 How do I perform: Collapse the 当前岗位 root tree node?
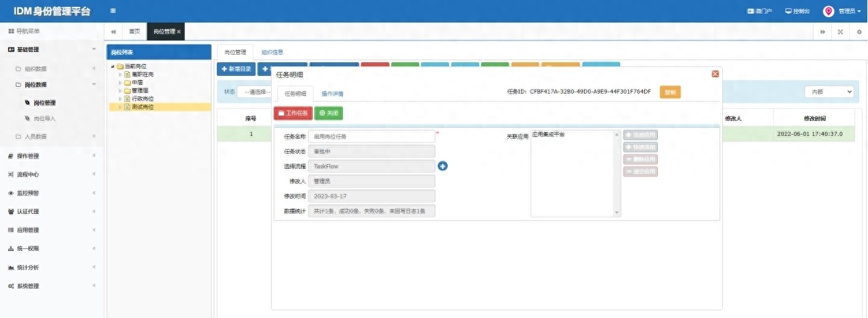coord(112,66)
